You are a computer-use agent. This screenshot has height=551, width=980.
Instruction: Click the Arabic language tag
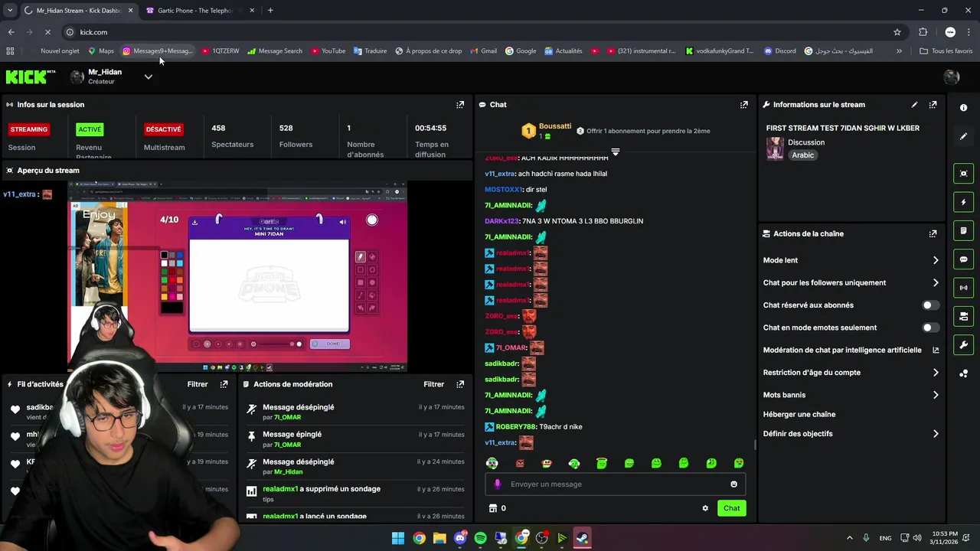pyautogui.click(x=802, y=155)
